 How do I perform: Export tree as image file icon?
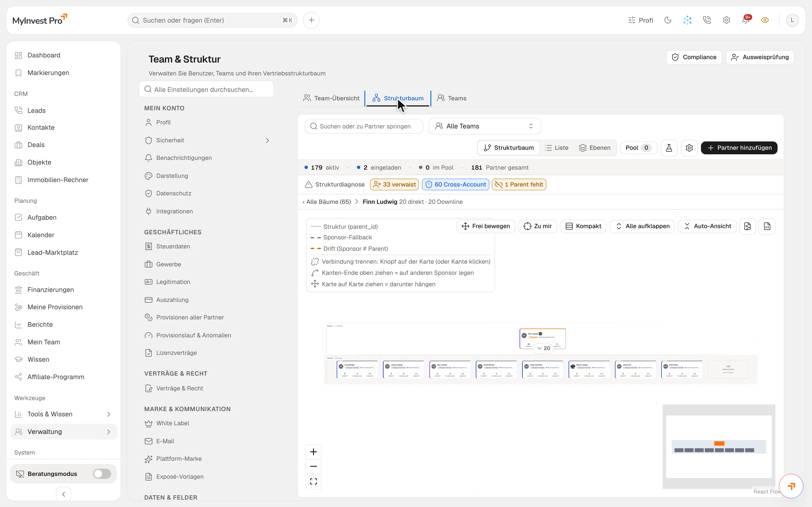(748, 226)
